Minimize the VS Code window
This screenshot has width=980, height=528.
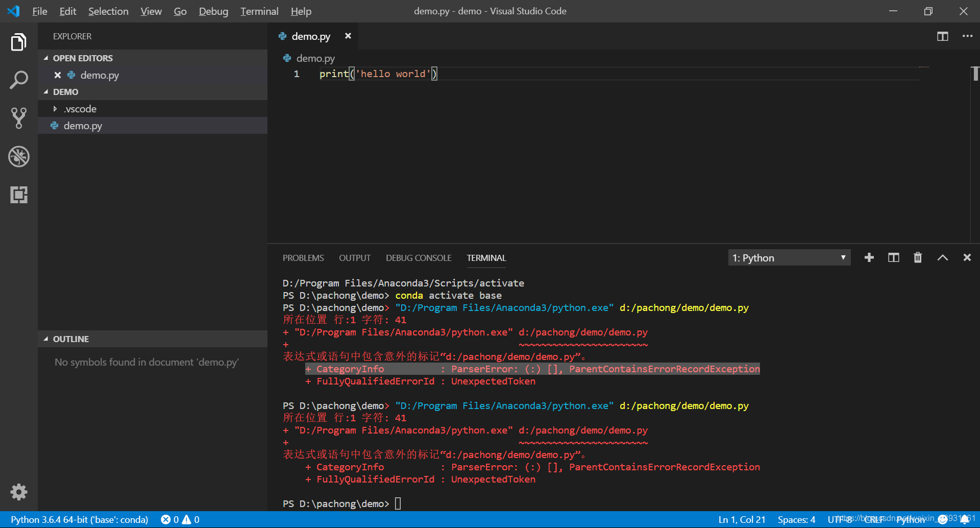click(x=893, y=11)
